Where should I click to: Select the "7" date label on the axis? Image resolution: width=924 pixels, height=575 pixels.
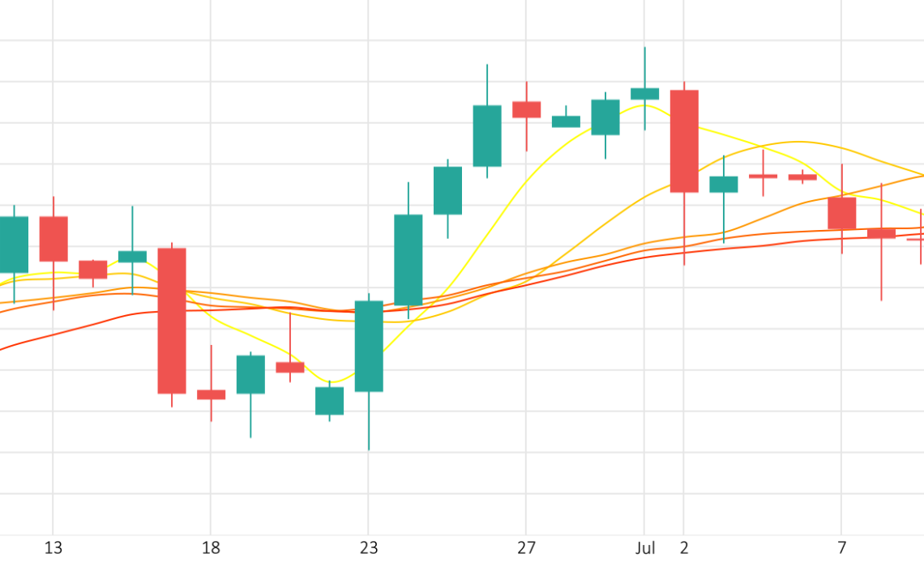point(842,548)
